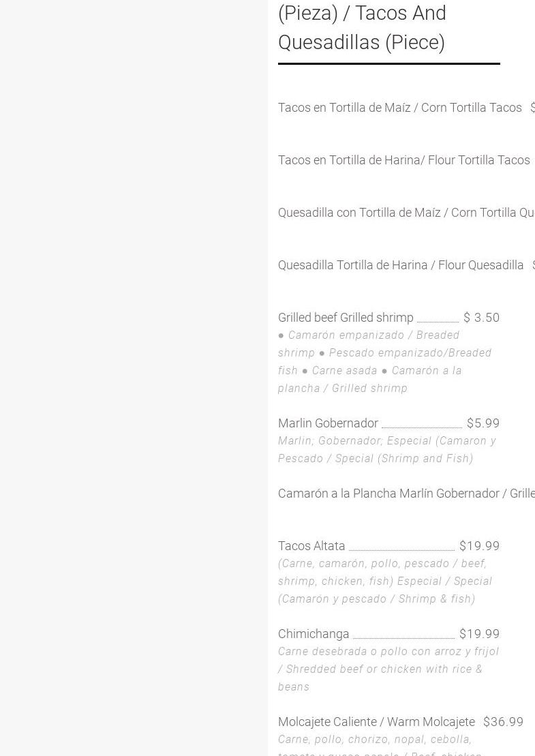This screenshot has height=756, width=535.
Task: Select Camarón a la Plancha Marlín Gobernador item
Action: [x=406, y=494]
